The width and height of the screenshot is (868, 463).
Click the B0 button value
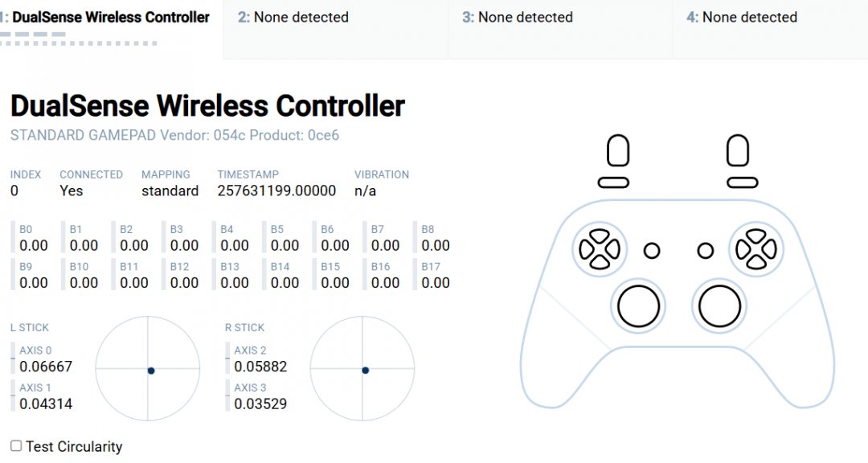[34, 245]
